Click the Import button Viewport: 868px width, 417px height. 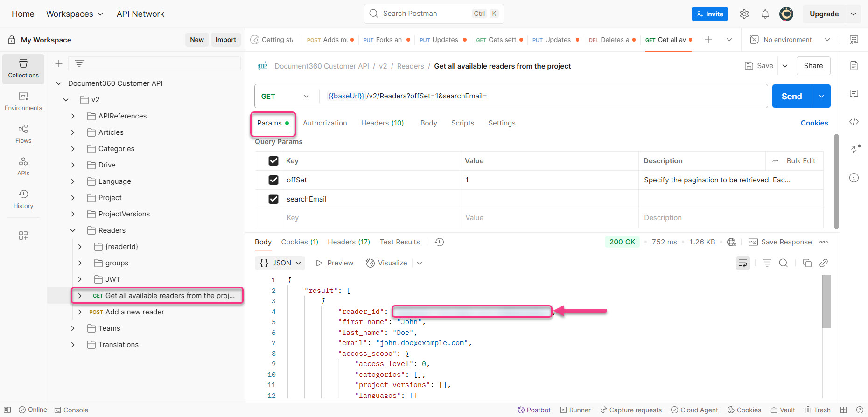226,40
